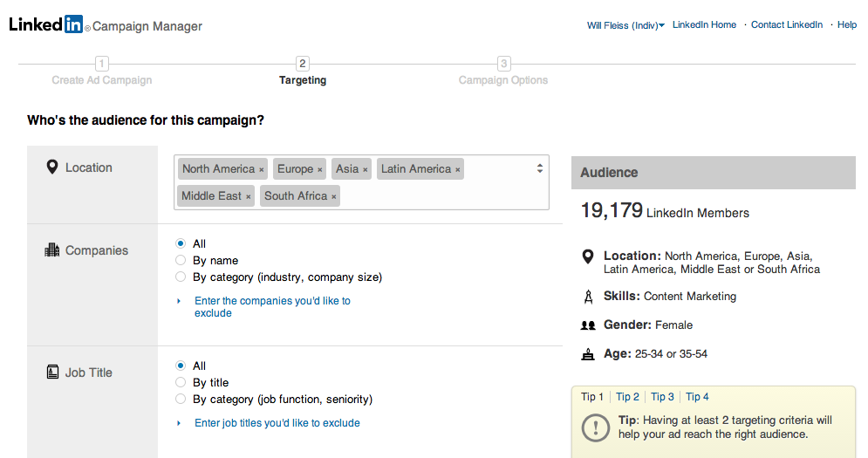Click the Companies building icon
The height and width of the screenshot is (458, 868).
point(51,250)
